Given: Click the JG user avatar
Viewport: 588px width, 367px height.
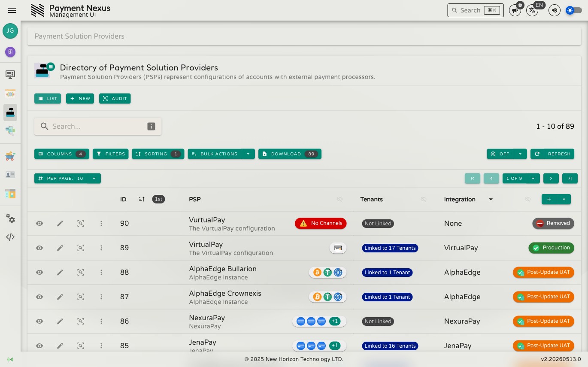Looking at the screenshot, I should click(x=10, y=31).
